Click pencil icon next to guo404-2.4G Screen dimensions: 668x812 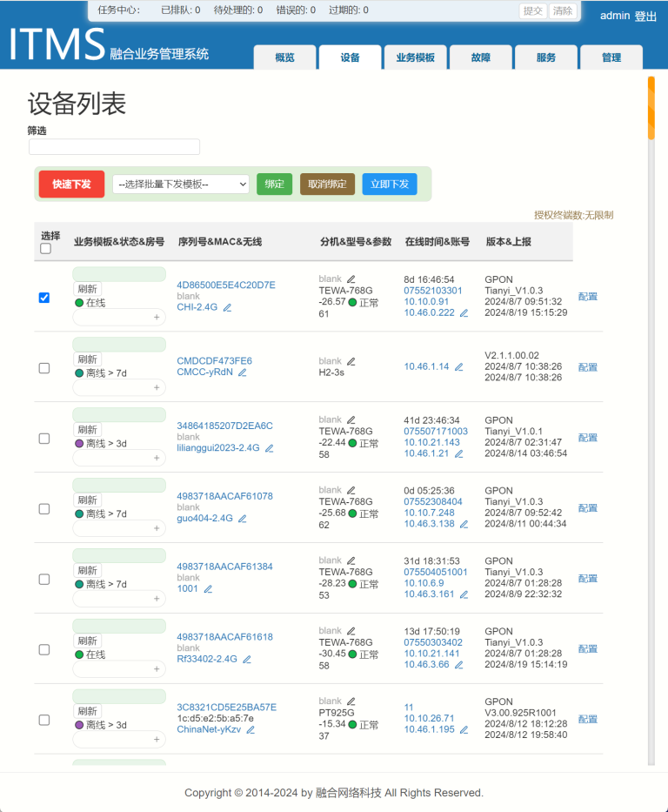(243, 519)
